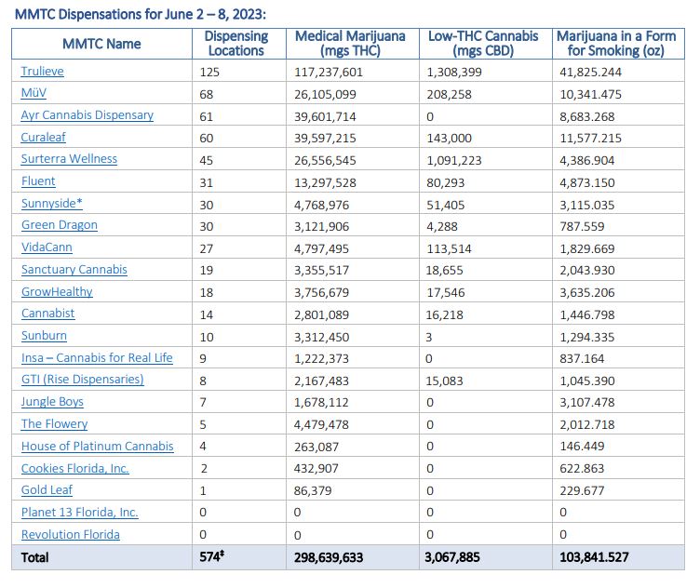This screenshot has height=588, width=700.
Task: Open Cookies Florida, Inc. link
Action: click(74, 469)
